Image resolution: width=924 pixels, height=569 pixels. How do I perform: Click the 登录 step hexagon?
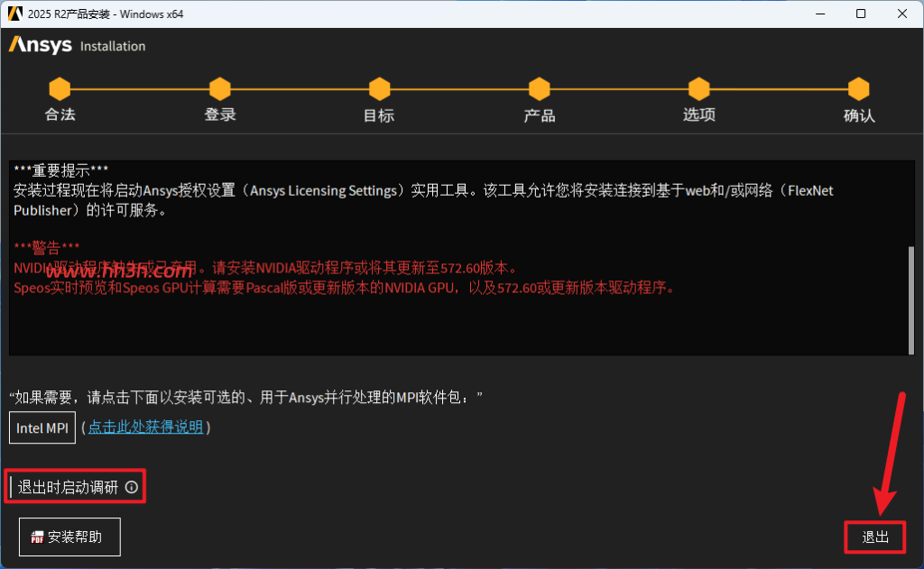point(220,89)
